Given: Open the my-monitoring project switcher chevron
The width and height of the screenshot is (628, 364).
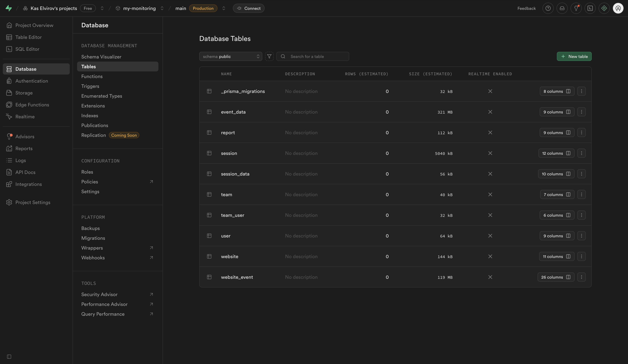Looking at the screenshot, I should [162, 8].
